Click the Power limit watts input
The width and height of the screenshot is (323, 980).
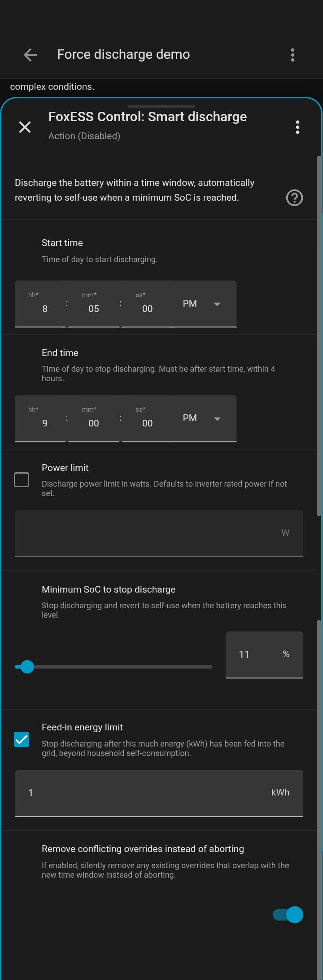148,533
